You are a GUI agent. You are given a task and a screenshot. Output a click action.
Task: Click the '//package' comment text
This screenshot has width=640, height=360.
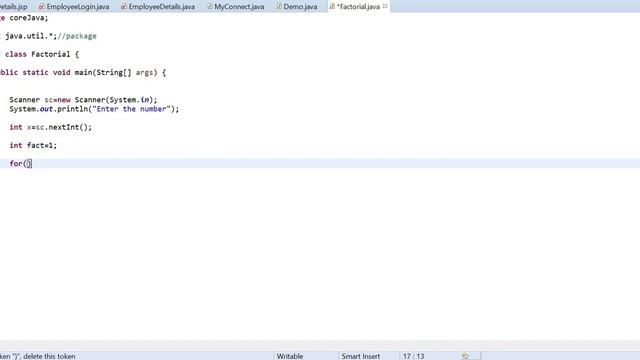tap(77, 36)
